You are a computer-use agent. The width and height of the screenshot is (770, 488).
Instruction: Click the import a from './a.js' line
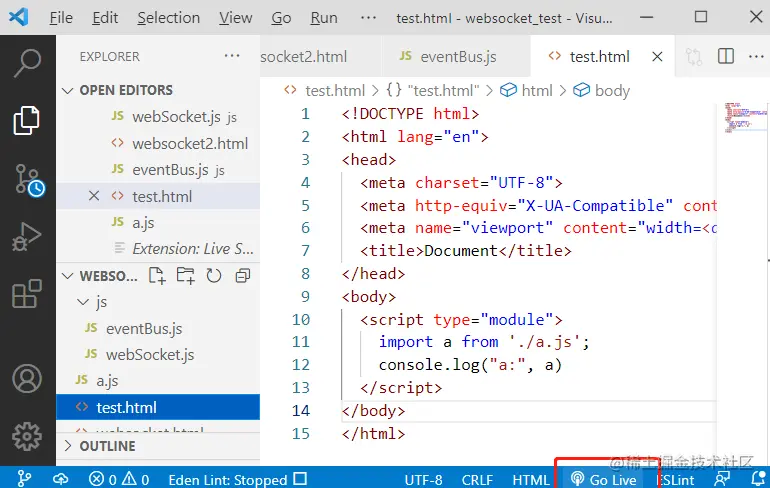coord(484,342)
